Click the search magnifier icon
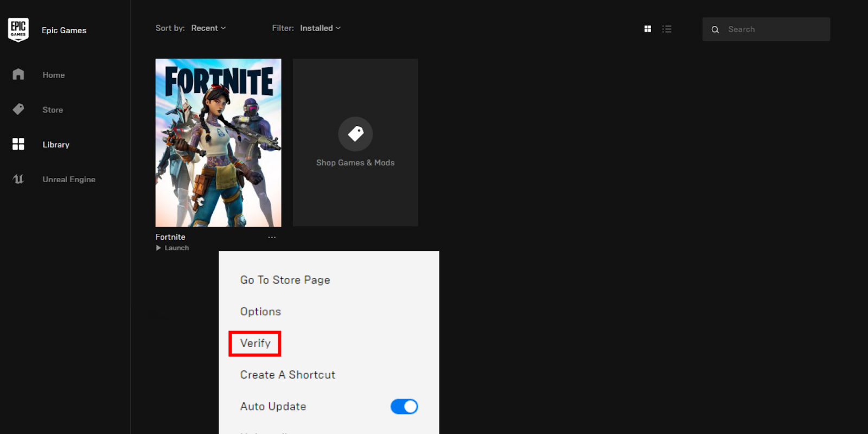This screenshot has height=434, width=868. click(x=715, y=29)
